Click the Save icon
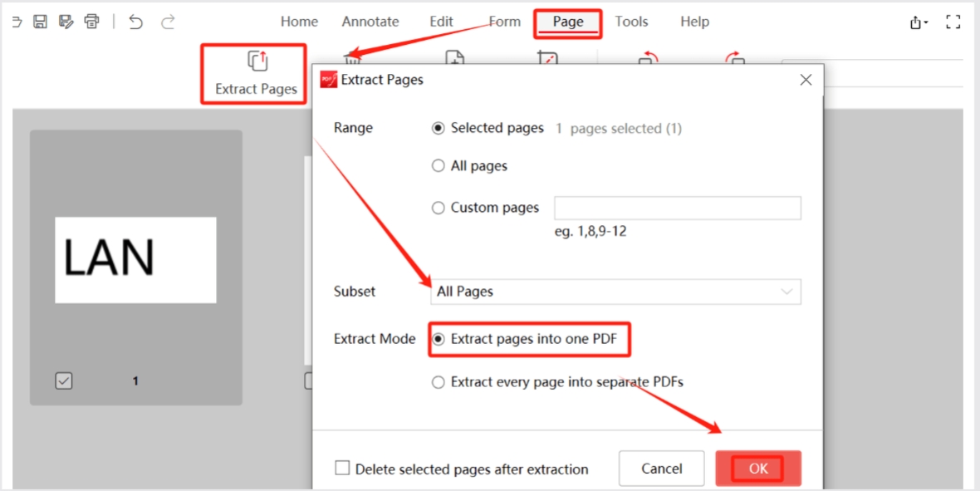The image size is (980, 491). [x=40, y=22]
